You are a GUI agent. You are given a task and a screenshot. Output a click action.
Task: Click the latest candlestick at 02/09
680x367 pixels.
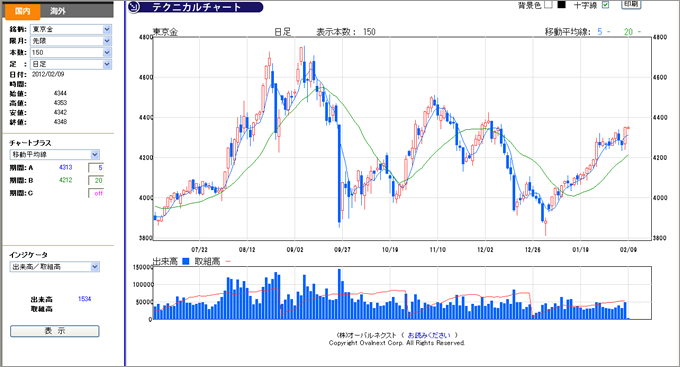point(628,128)
